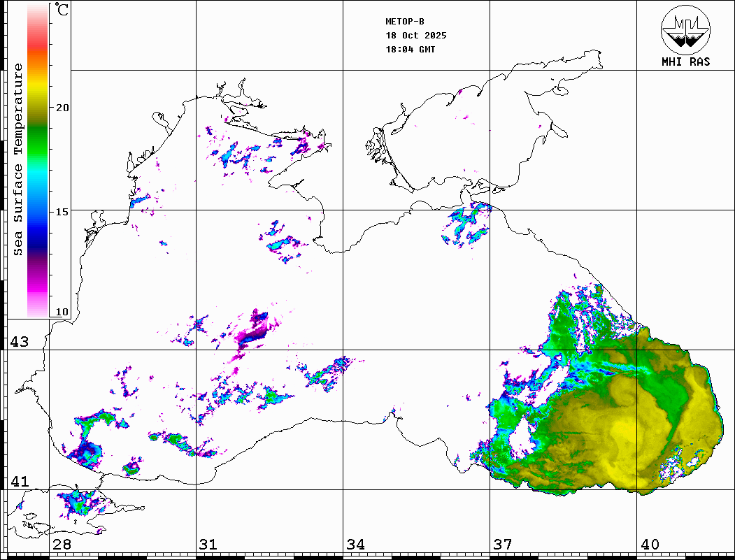This screenshot has width=735, height=560.
Task: Click the °C unit symbol above the scale
Action: point(62,10)
